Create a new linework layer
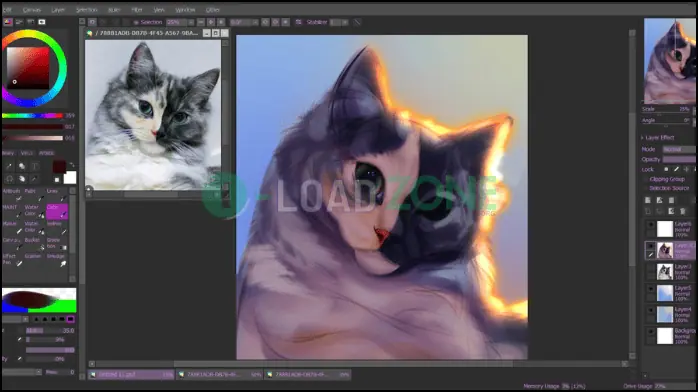The image size is (698, 392). pyautogui.click(x=659, y=200)
